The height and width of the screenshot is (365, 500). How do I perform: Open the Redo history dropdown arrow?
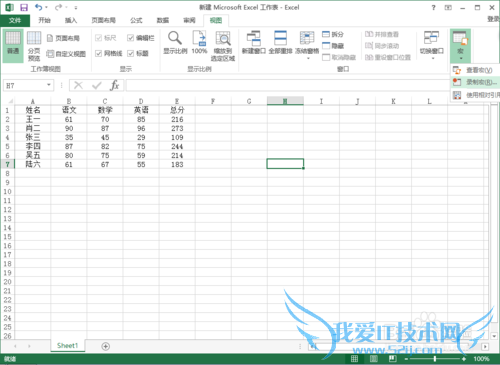66,7
